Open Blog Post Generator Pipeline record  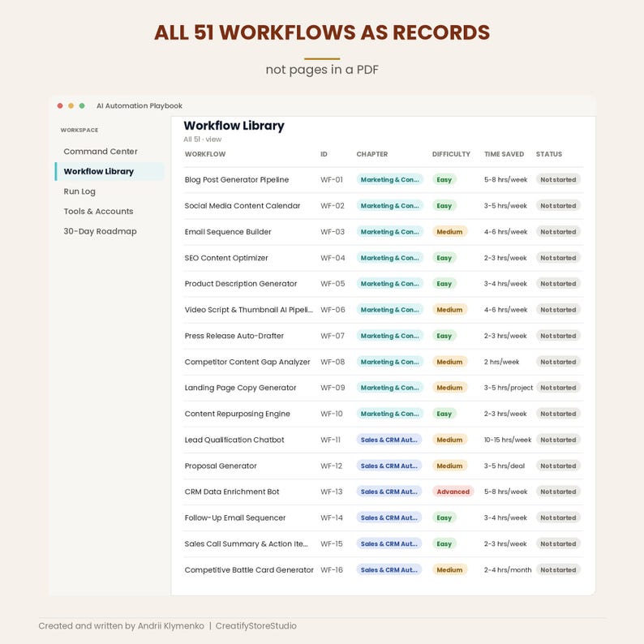pyautogui.click(x=237, y=179)
